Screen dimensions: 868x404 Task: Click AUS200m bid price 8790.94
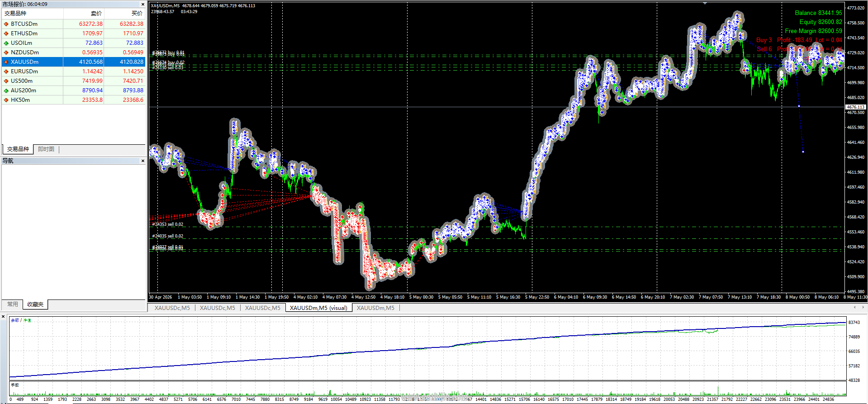(x=92, y=90)
